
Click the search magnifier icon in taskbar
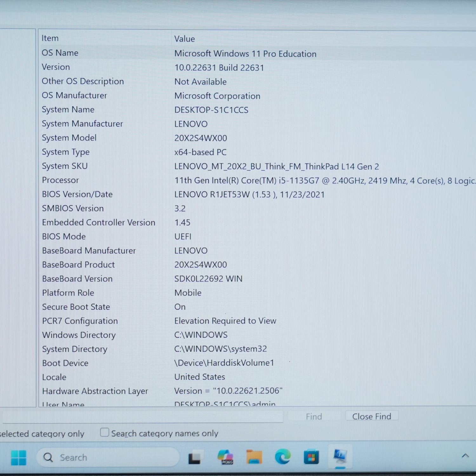[x=48, y=457]
